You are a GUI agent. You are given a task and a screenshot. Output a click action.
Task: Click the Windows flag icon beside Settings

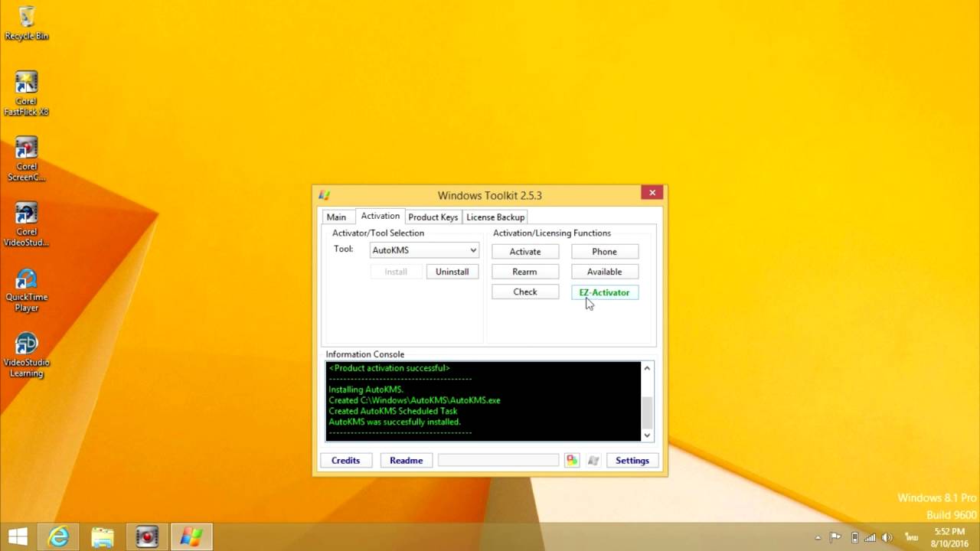click(x=593, y=460)
